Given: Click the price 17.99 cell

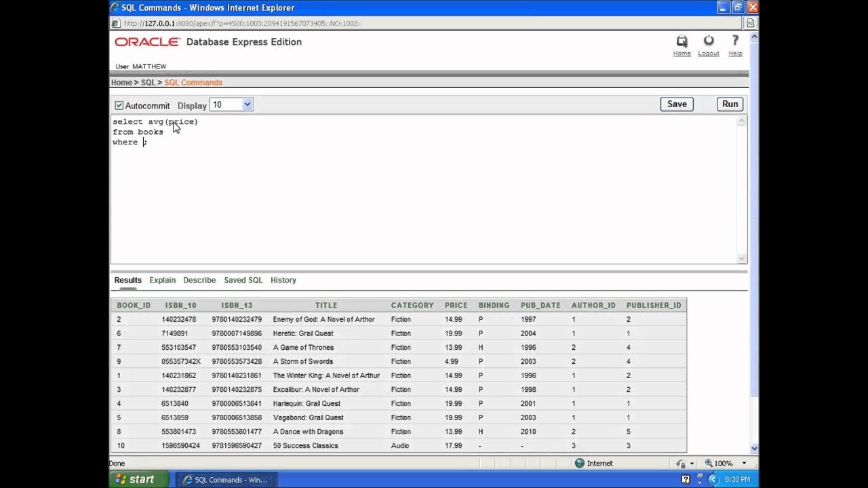Looking at the screenshot, I should click(454, 446).
